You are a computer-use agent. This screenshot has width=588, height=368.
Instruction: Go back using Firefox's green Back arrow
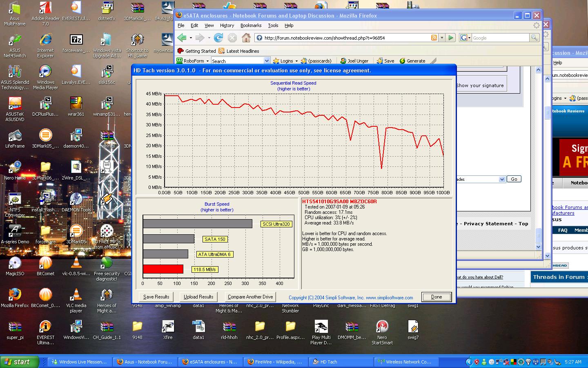coord(182,38)
